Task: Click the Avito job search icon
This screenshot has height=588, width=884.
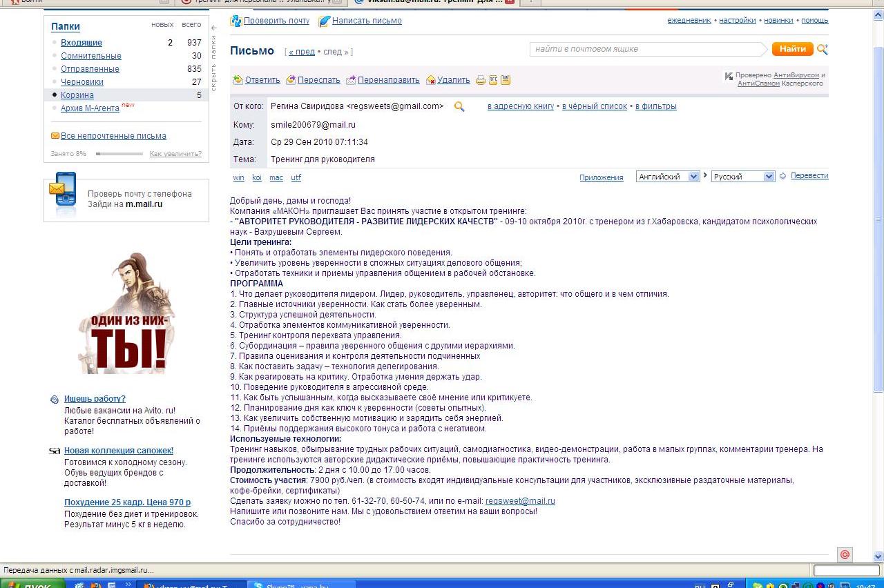Action: [x=55, y=399]
